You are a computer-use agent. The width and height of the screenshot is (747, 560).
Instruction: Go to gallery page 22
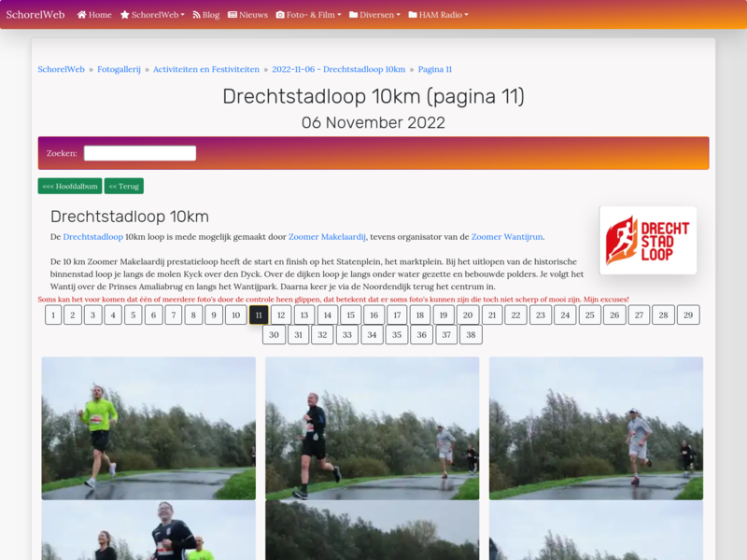coord(516,315)
